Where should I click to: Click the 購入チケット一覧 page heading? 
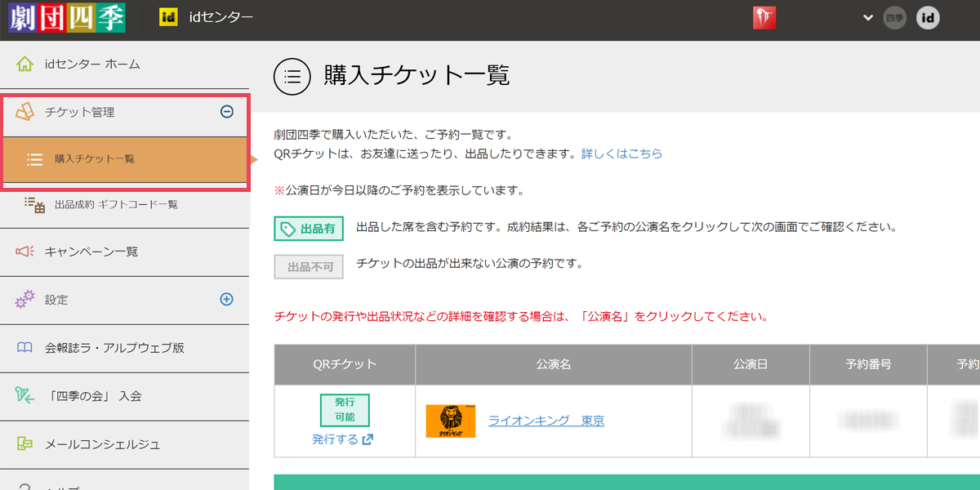tap(416, 75)
